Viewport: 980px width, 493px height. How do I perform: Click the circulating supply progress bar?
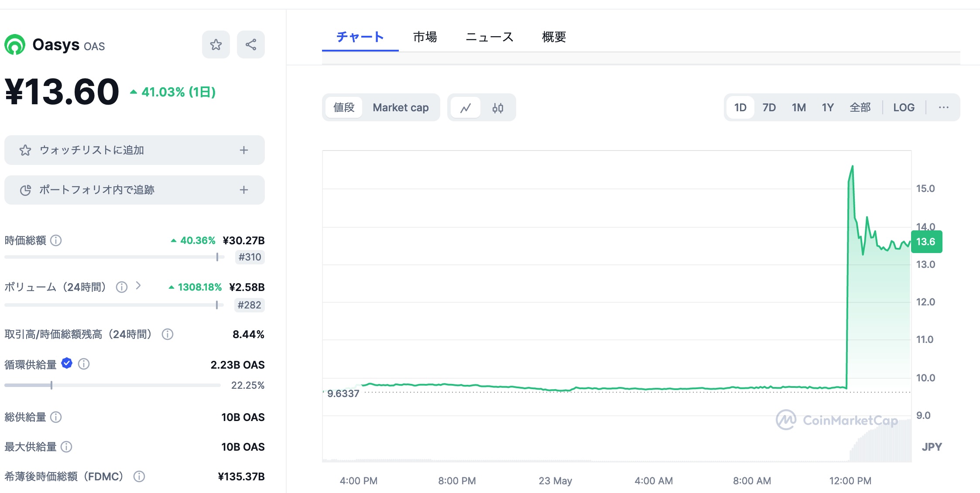pyautogui.click(x=113, y=385)
